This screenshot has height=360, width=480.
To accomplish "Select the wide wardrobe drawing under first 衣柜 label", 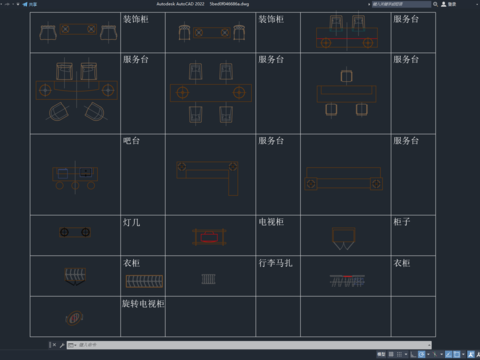I will pos(144,281).
